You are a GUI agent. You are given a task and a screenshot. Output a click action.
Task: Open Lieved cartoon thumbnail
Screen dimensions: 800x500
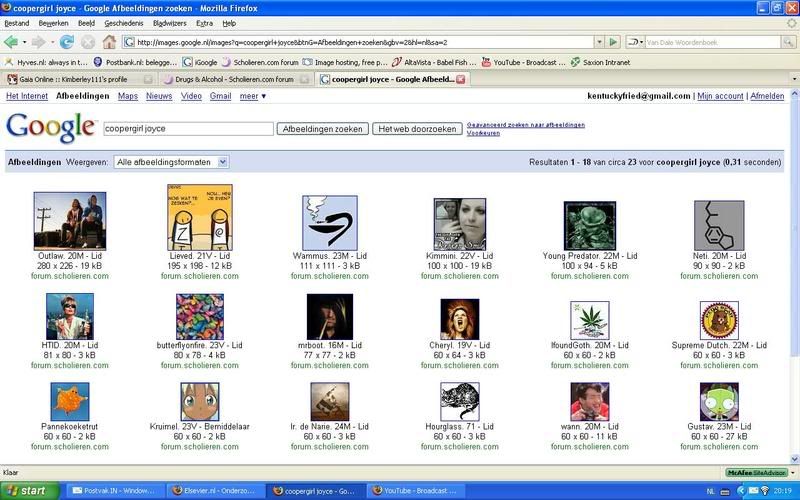point(200,217)
